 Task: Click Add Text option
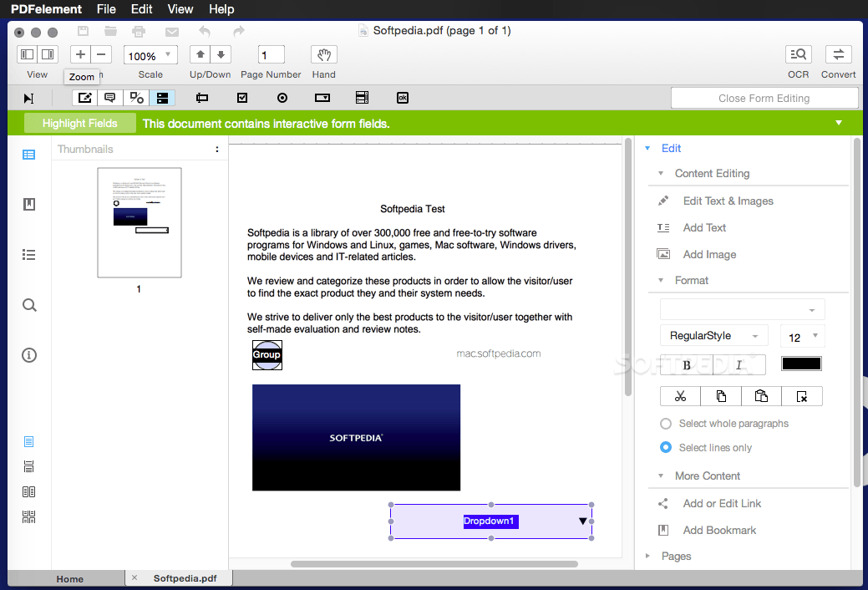(x=704, y=227)
